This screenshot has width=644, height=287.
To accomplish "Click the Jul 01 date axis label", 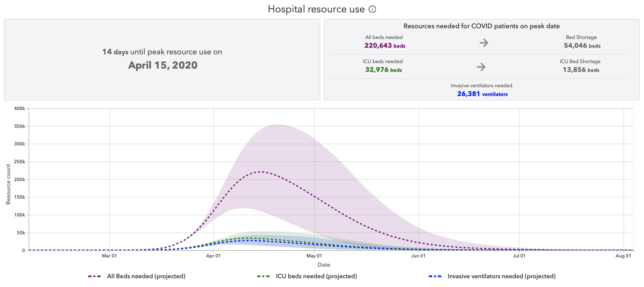I will point(519,256).
